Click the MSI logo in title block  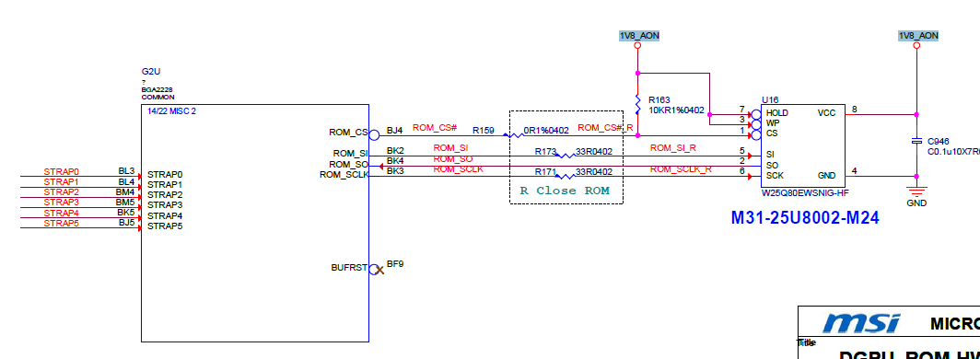(862, 323)
